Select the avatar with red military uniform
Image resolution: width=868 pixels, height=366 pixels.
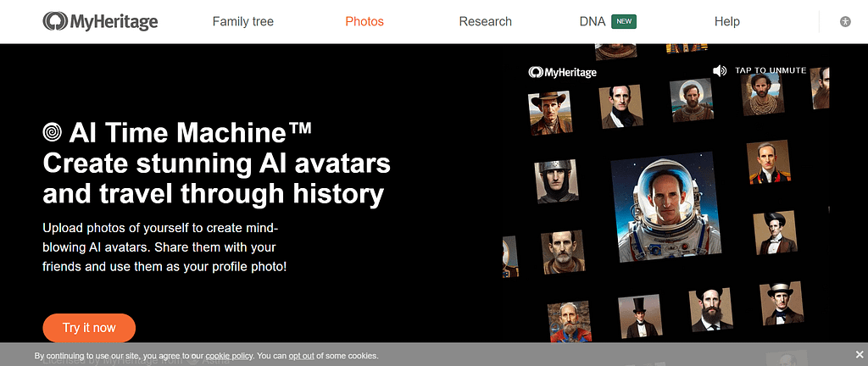(x=768, y=163)
